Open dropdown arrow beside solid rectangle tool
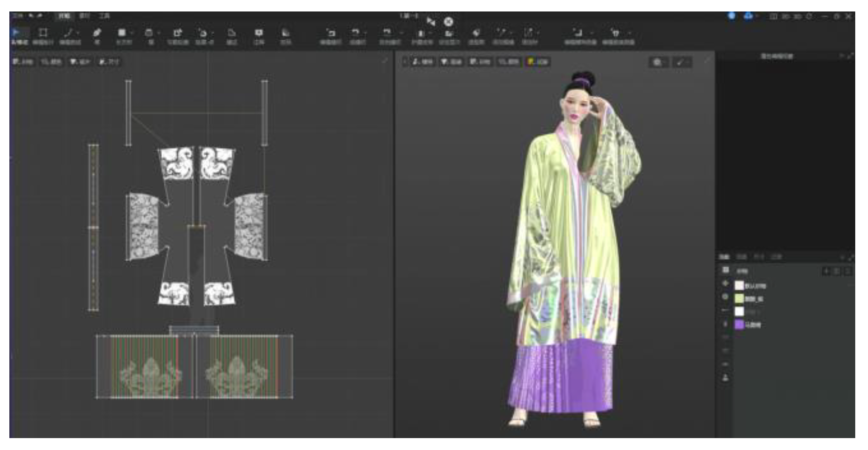 click(132, 33)
